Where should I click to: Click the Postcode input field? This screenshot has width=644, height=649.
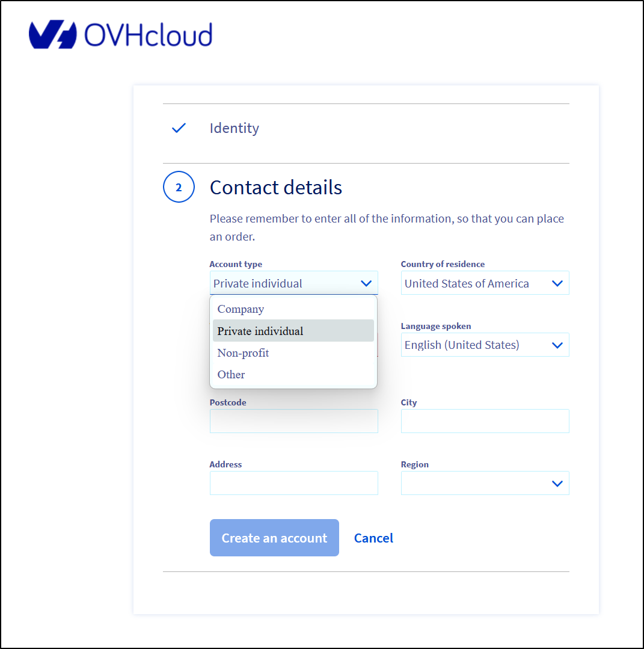294,421
